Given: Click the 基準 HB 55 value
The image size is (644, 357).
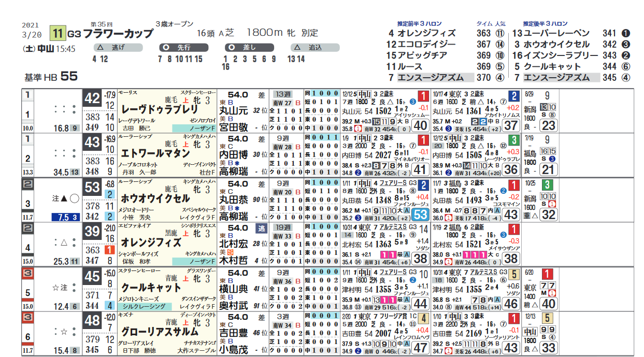Looking at the screenshot, I should pyautogui.click(x=51, y=77).
